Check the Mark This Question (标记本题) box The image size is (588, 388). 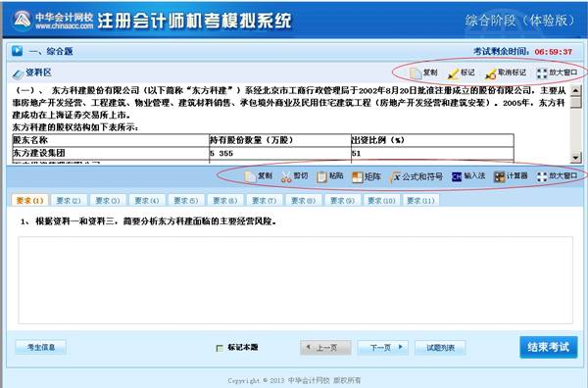click(x=220, y=348)
